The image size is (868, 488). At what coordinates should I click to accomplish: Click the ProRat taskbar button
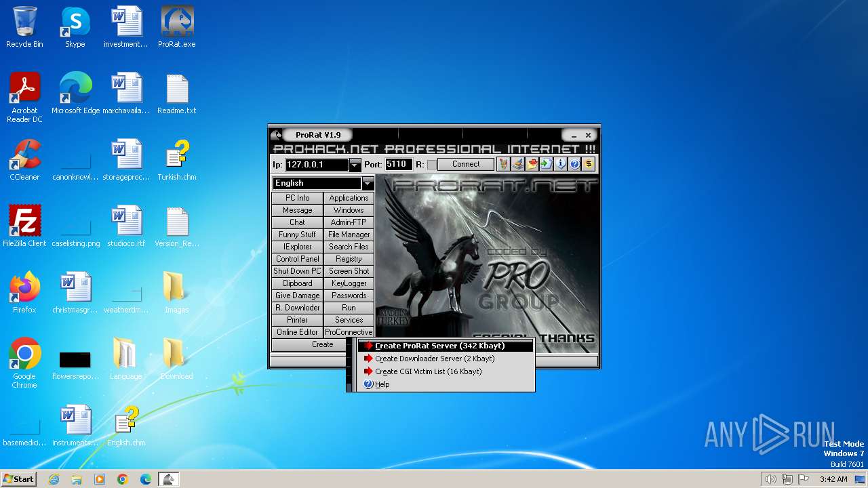[168, 479]
